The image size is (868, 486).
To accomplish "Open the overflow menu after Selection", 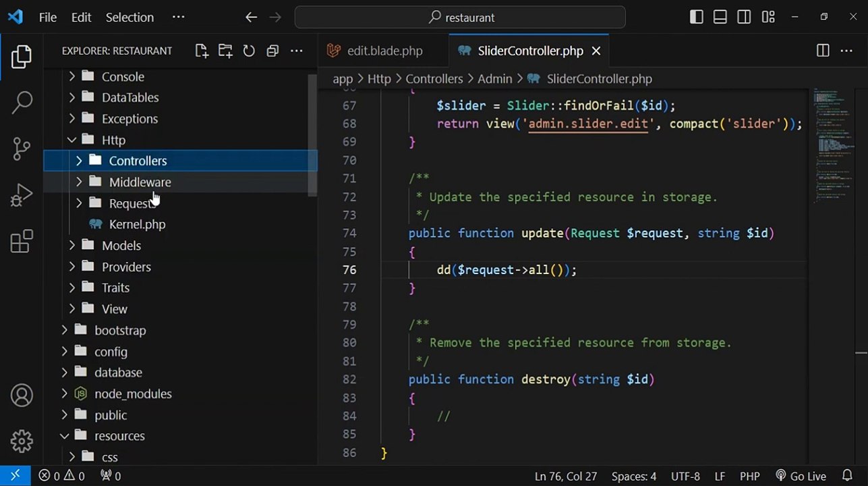I will 179,18.
